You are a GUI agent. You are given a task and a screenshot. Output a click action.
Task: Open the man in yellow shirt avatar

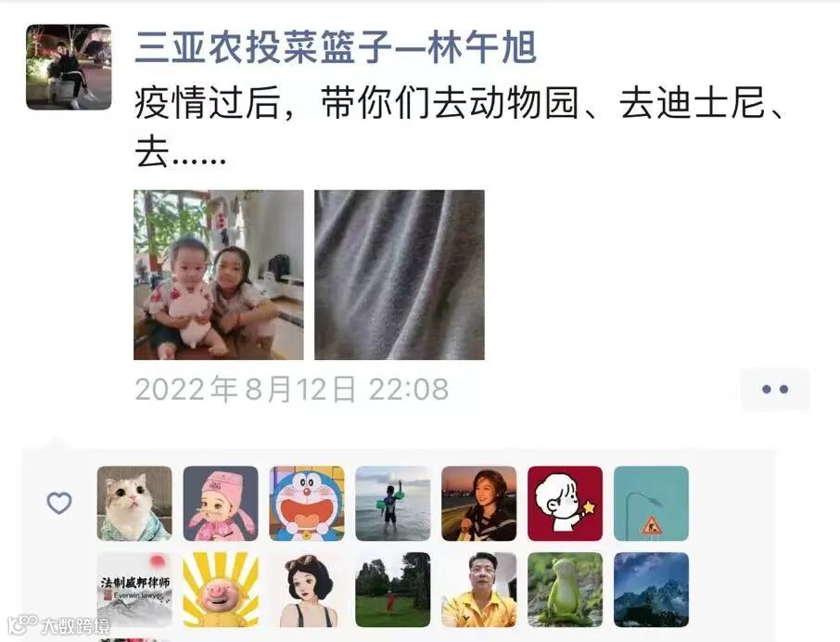point(479,589)
